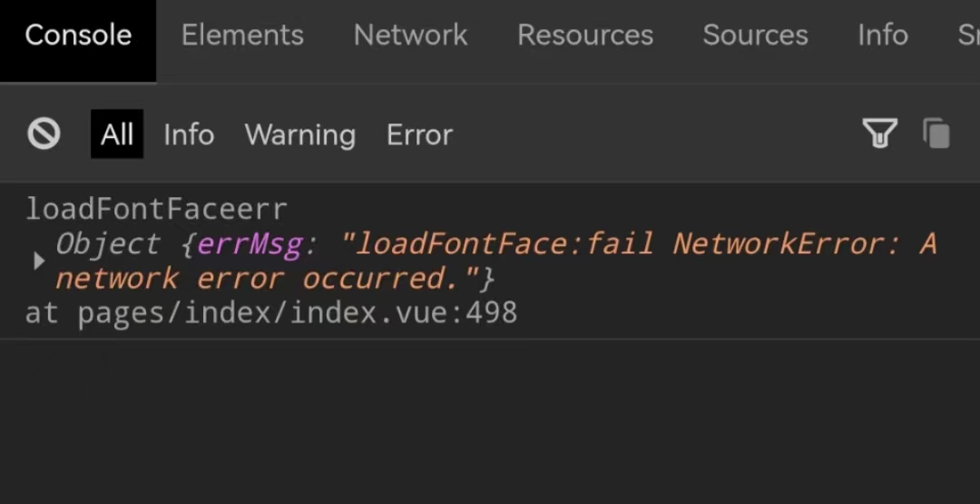Expand the logged Object entry
Viewport: 980px width, 504px height.
[x=38, y=262]
